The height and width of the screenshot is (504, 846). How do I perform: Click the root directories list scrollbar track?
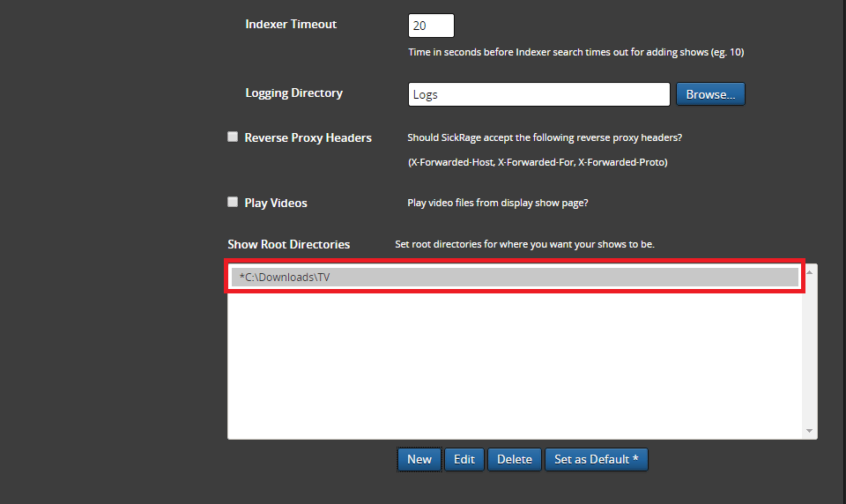pyautogui.click(x=810, y=352)
